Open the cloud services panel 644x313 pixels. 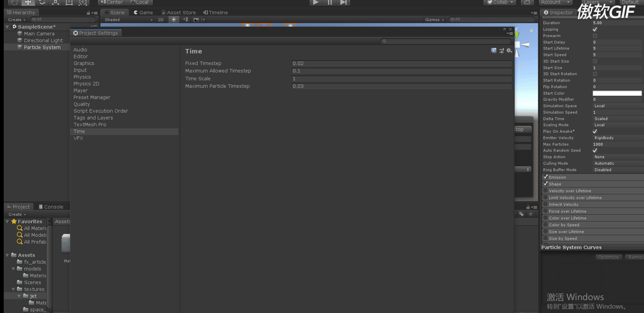[x=527, y=2]
